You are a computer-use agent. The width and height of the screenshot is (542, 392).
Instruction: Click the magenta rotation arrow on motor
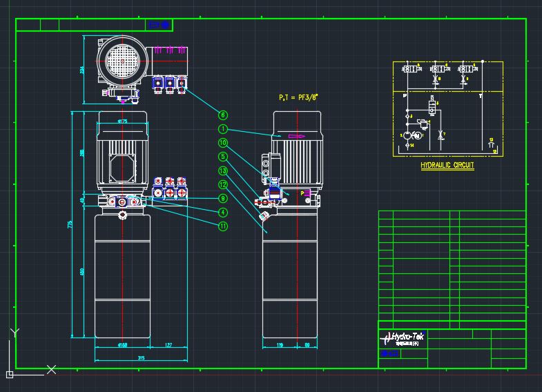297,137
